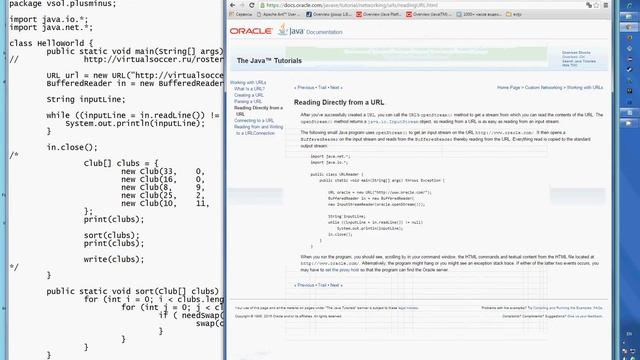Click the browser forward arrow
Screen dimensions: 640x360
[242, 5]
